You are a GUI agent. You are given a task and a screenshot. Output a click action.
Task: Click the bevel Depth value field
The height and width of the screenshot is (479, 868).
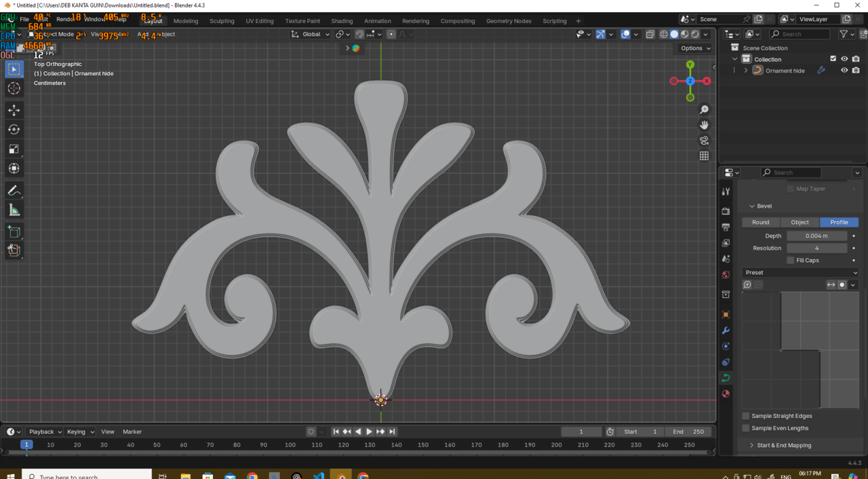(x=816, y=236)
